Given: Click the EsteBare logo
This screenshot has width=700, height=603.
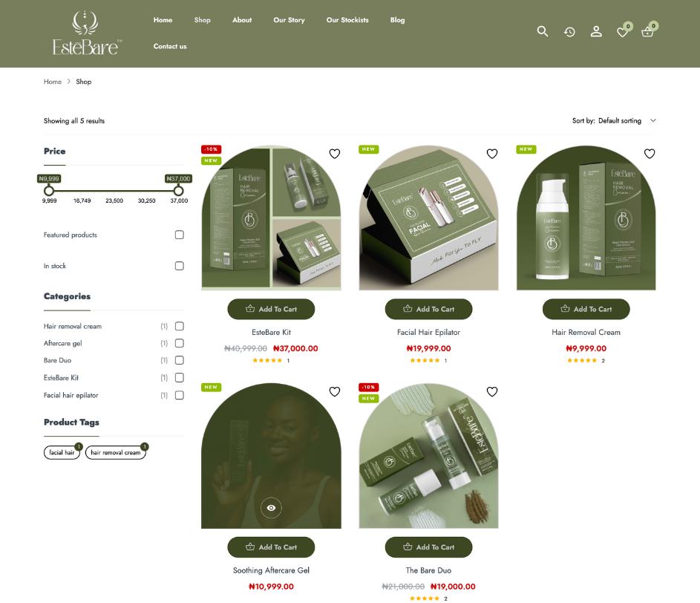Looking at the screenshot, I should [87, 33].
